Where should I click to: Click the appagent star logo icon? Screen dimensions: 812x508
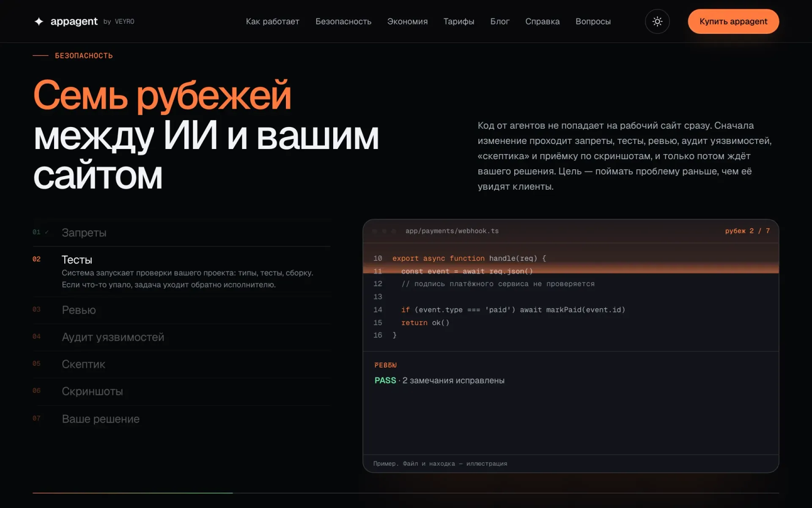[39, 22]
